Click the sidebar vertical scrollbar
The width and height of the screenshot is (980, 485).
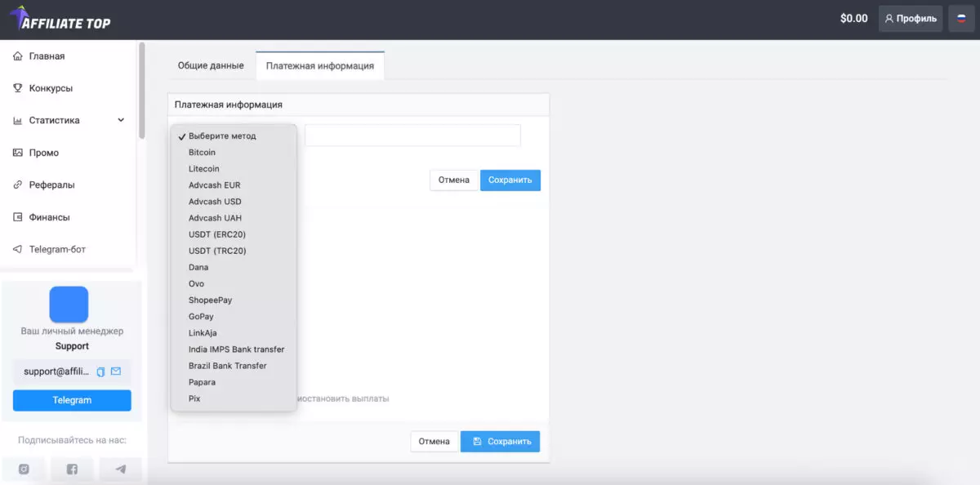coord(141,91)
